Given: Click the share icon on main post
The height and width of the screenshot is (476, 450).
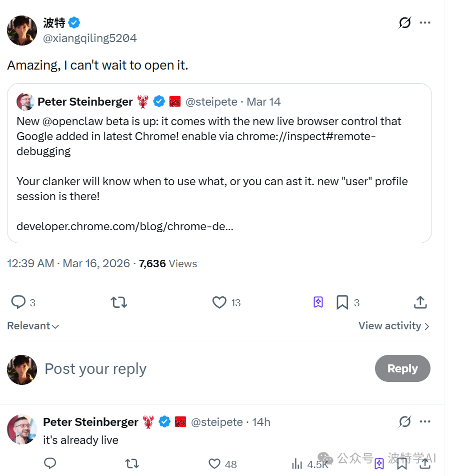Looking at the screenshot, I should point(420,302).
